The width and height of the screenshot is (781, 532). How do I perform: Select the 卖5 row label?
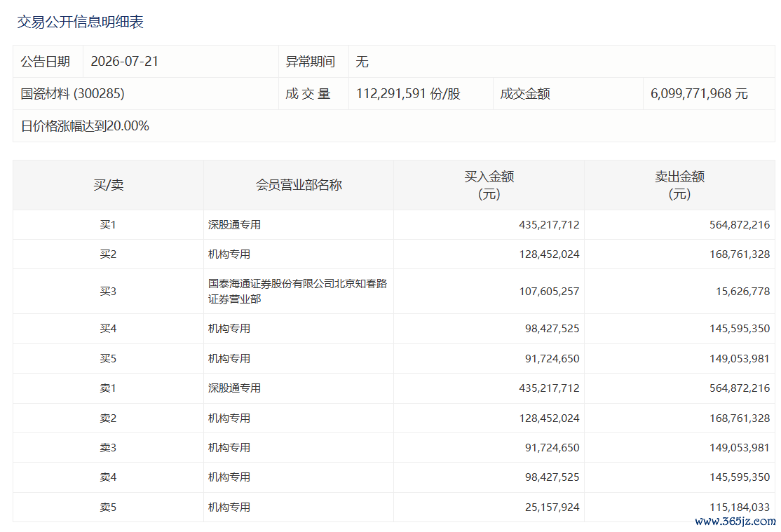(108, 507)
